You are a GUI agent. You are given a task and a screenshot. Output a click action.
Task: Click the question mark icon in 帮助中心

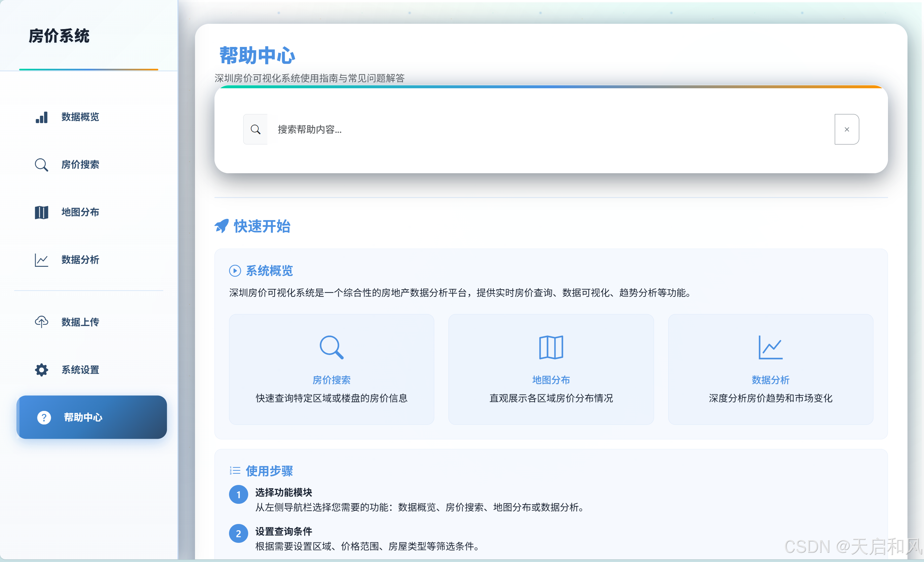[x=44, y=418]
